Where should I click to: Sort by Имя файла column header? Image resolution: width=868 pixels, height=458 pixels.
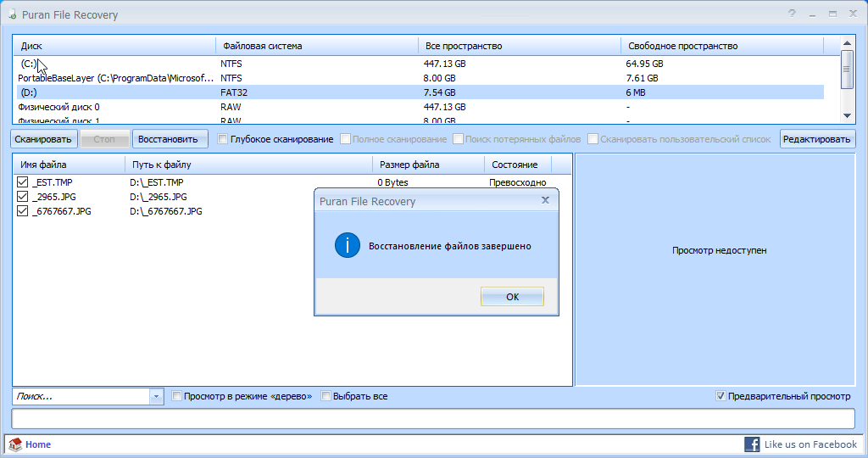pyautogui.click(x=70, y=165)
